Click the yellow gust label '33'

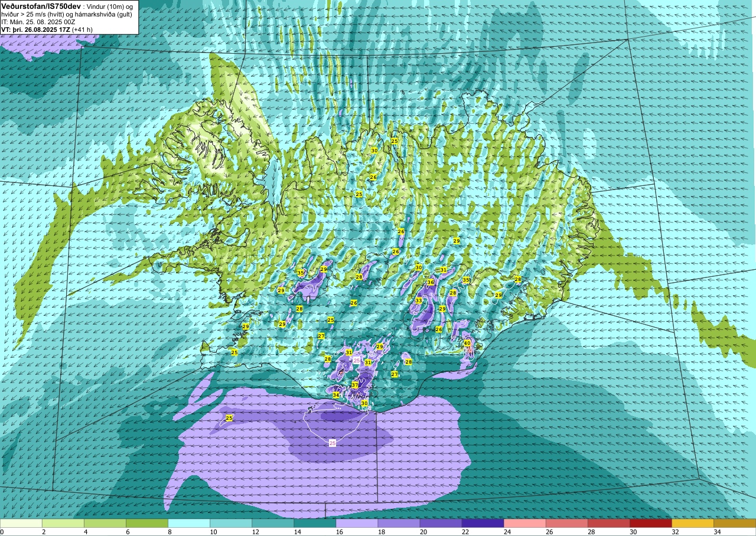418,300
